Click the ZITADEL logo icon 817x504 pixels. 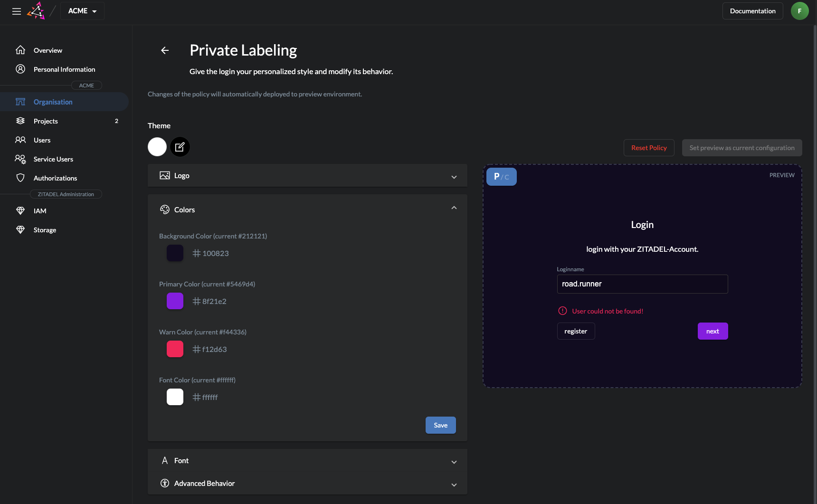coord(36,11)
